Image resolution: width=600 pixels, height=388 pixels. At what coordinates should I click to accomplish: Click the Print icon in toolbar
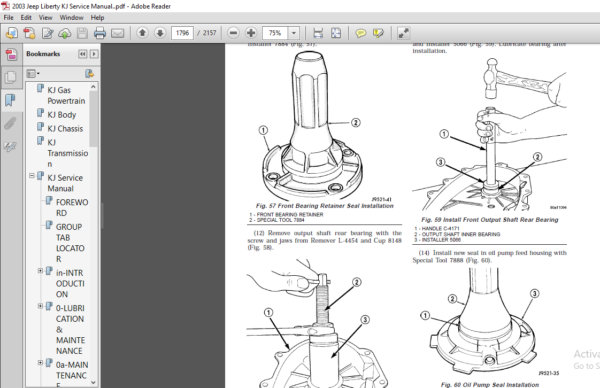[x=100, y=33]
